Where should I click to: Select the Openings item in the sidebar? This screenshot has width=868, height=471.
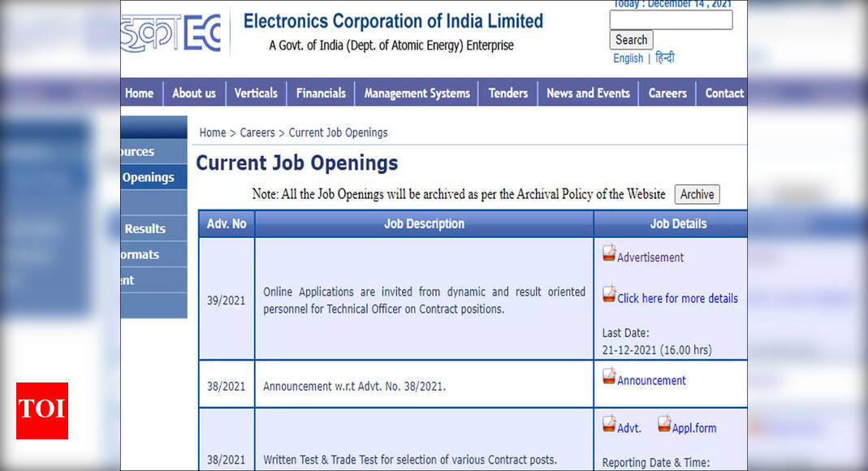(x=154, y=177)
